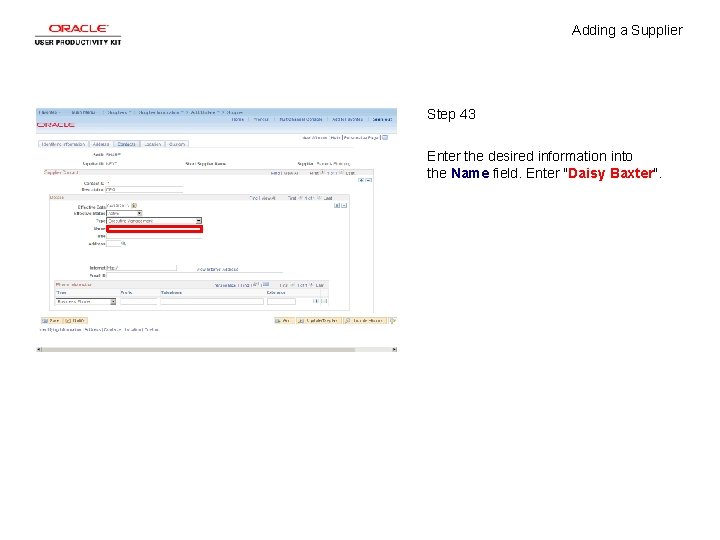Viewport: 720px width, 540px height.
Task: Click the Description input field
Action: [144, 189]
